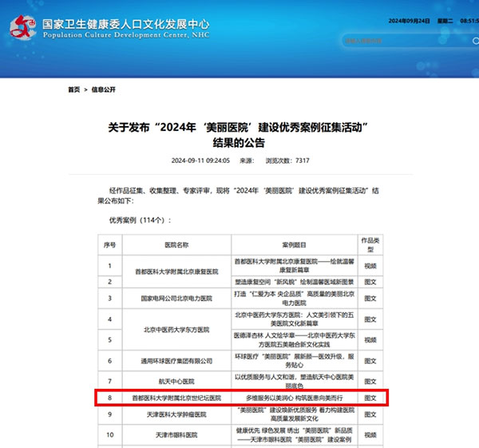Click the case title starting 塑造康复空间
479x448 pixels.
pyautogui.click(x=294, y=282)
